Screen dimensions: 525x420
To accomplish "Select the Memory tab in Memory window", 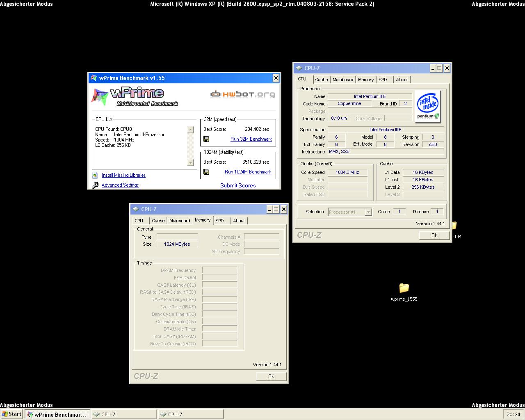I will coord(203,220).
